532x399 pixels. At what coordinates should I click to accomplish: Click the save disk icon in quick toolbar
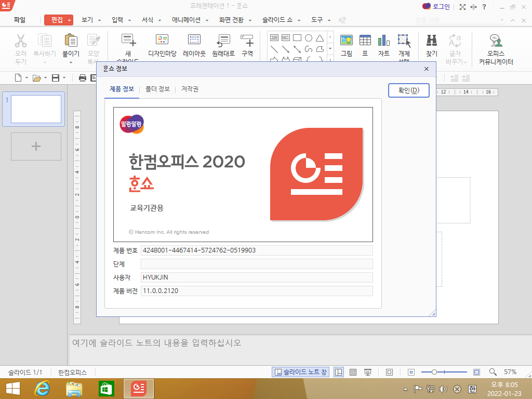(55, 78)
